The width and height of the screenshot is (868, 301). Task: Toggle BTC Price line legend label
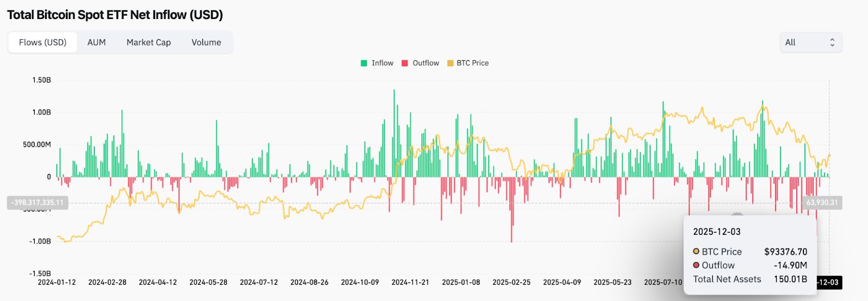pos(473,63)
